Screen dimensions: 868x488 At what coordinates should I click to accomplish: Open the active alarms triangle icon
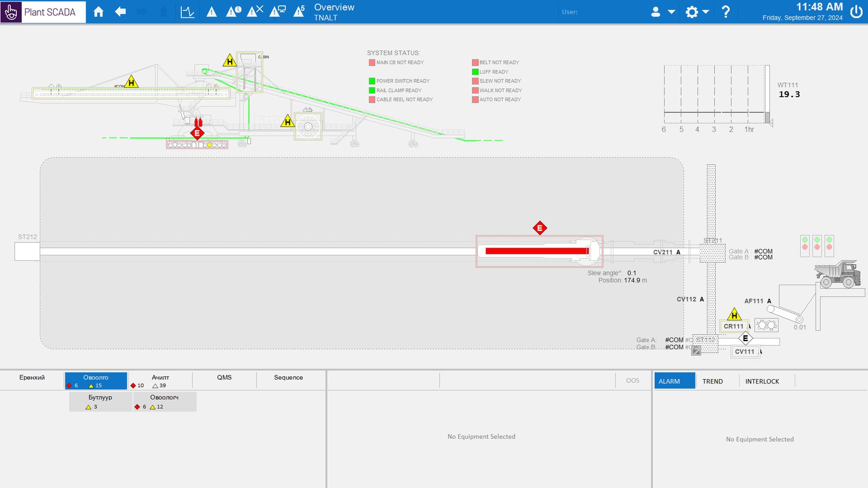click(x=212, y=12)
